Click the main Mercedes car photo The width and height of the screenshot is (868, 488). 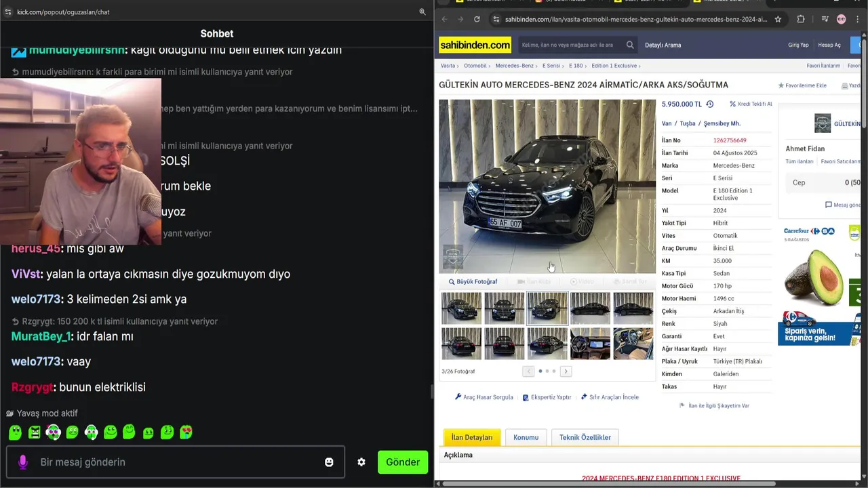coord(547,186)
